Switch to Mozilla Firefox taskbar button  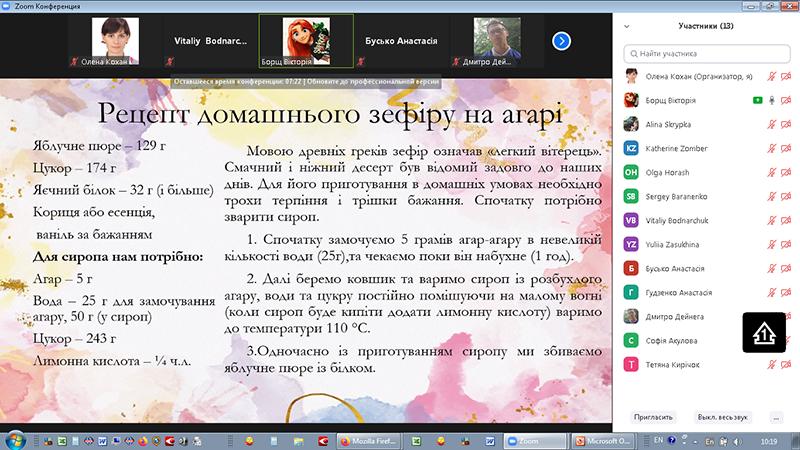369,441
